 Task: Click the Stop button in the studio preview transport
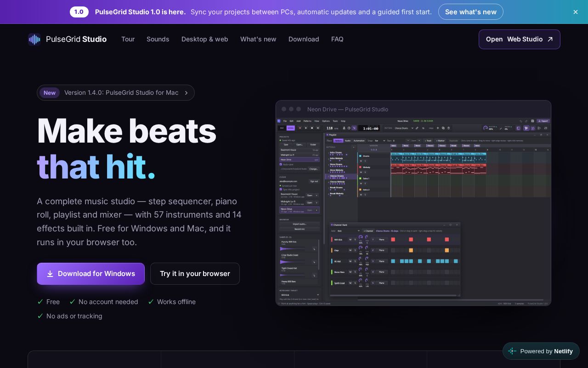pyautogui.click(x=312, y=128)
